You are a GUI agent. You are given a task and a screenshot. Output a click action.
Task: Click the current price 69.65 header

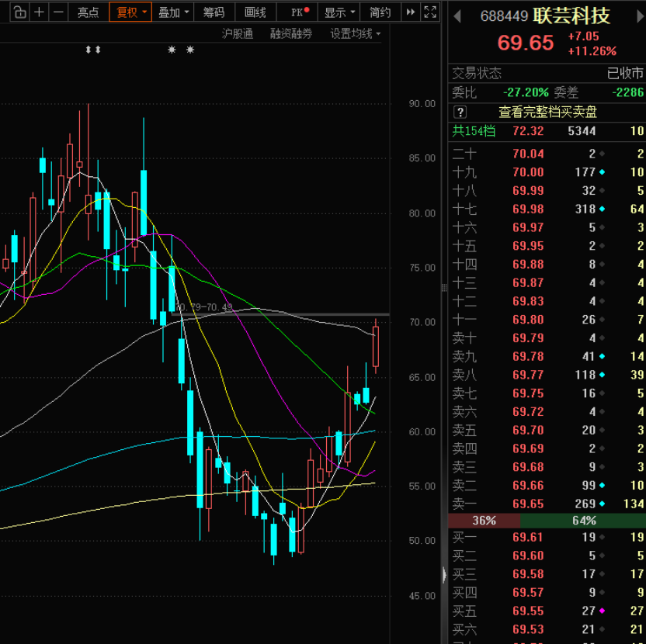pyautogui.click(x=526, y=43)
